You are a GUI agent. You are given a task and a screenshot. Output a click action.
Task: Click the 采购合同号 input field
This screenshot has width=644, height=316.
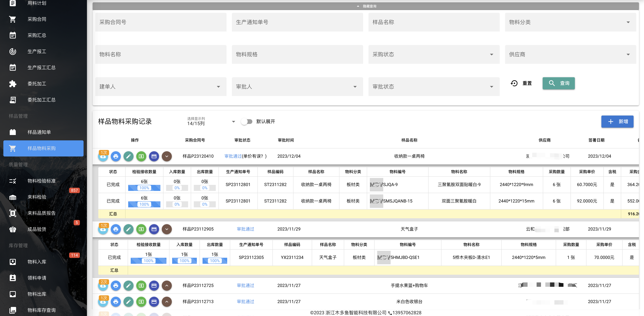pyautogui.click(x=161, y=22)
